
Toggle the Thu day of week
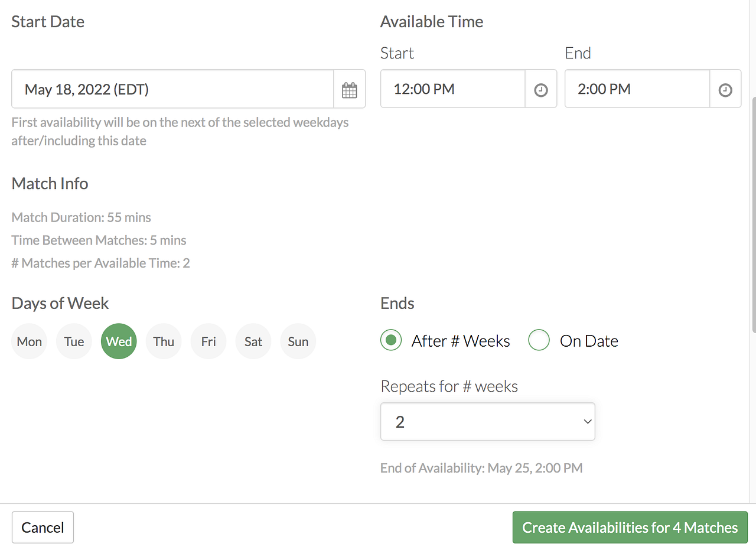click(164, 341)
